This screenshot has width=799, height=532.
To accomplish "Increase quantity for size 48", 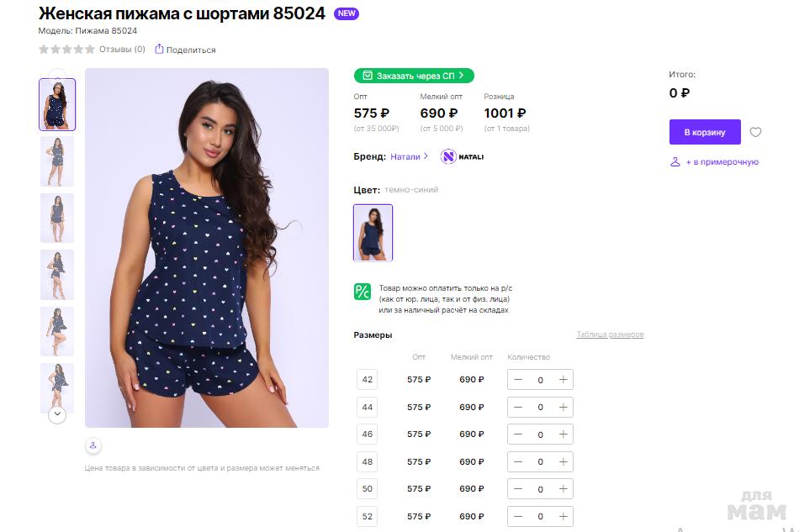I will pos(563,462).
